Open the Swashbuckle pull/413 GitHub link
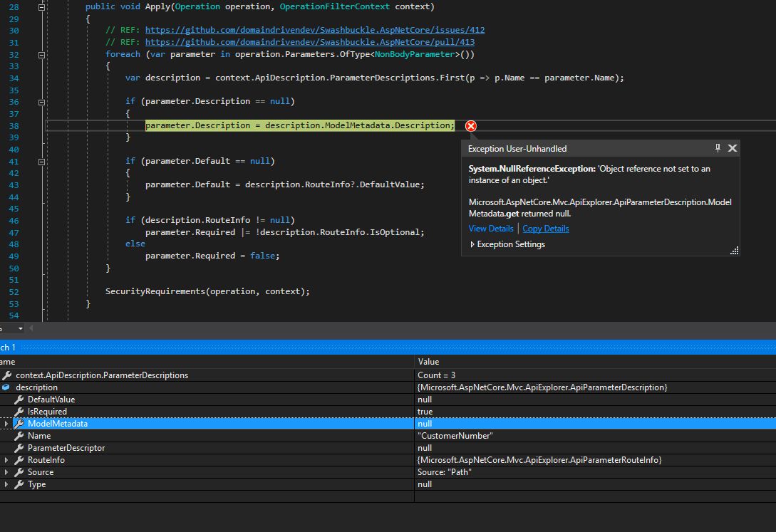 (x=310, y=42)
